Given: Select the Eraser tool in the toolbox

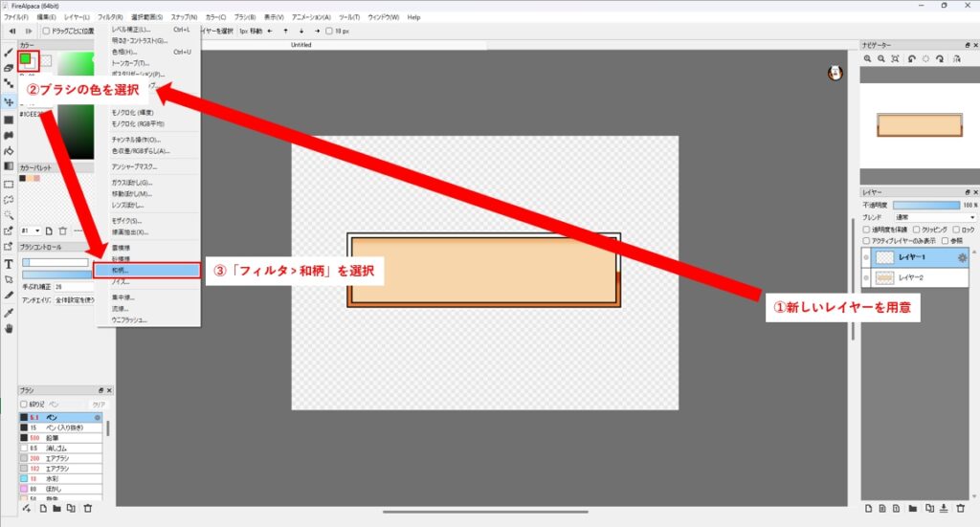Looking at the screenshot, I should [9, 68].
